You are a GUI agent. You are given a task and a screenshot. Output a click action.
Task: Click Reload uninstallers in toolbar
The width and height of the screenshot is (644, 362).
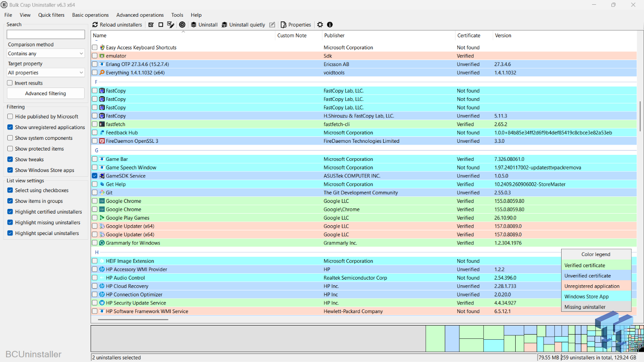(117, 25)
